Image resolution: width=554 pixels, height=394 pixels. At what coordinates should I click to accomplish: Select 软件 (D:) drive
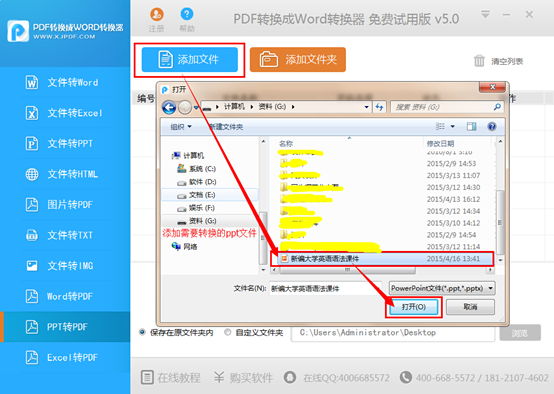[x=196, y=182]
